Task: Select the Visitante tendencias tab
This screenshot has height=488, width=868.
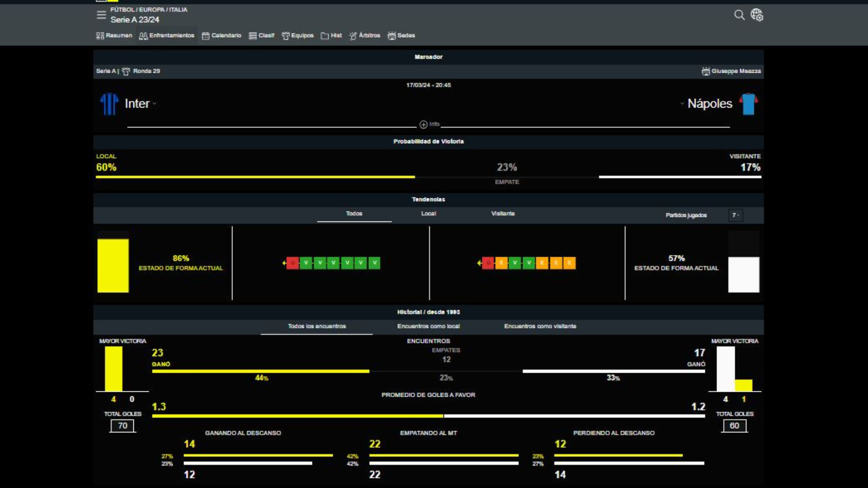Action: tap(503, 214)
